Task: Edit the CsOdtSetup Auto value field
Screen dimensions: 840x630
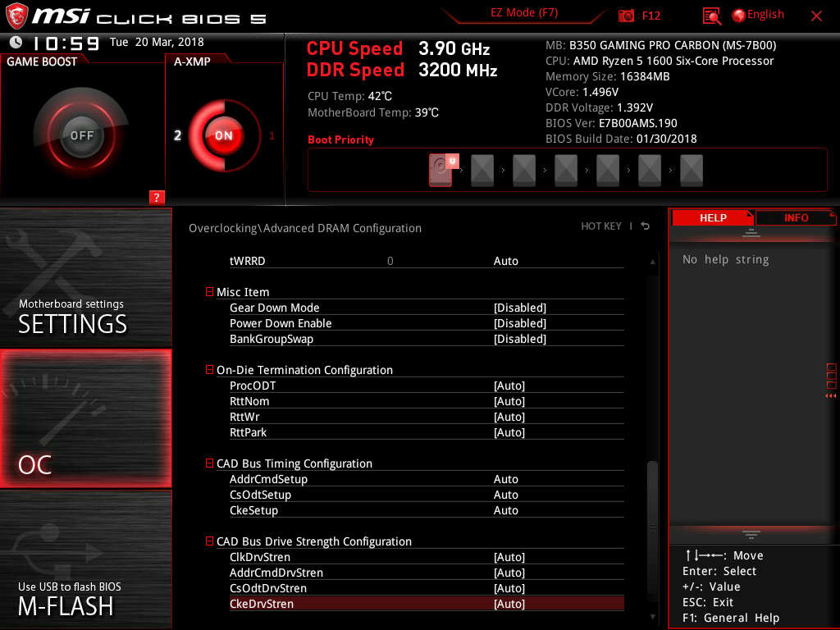Action: (x=505, y=495)
